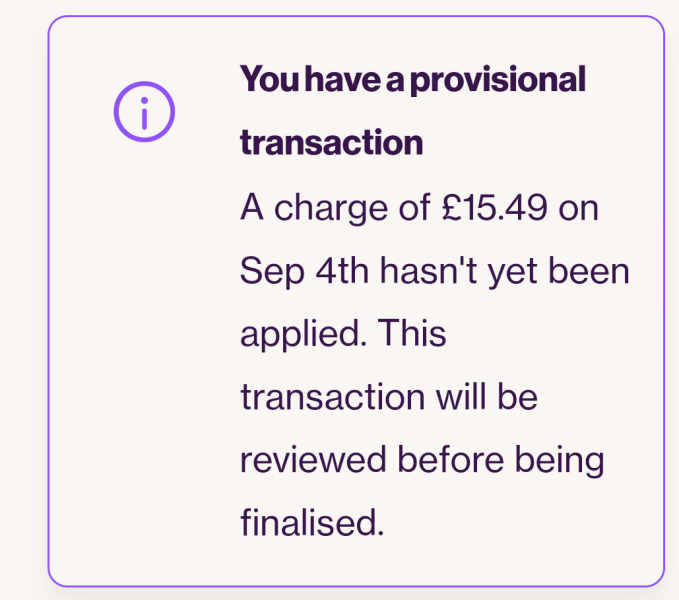The width and height of the screenshot is (679, 600).
Task: Select the 'You have a provisional' heading line
Action: (413, 80)
